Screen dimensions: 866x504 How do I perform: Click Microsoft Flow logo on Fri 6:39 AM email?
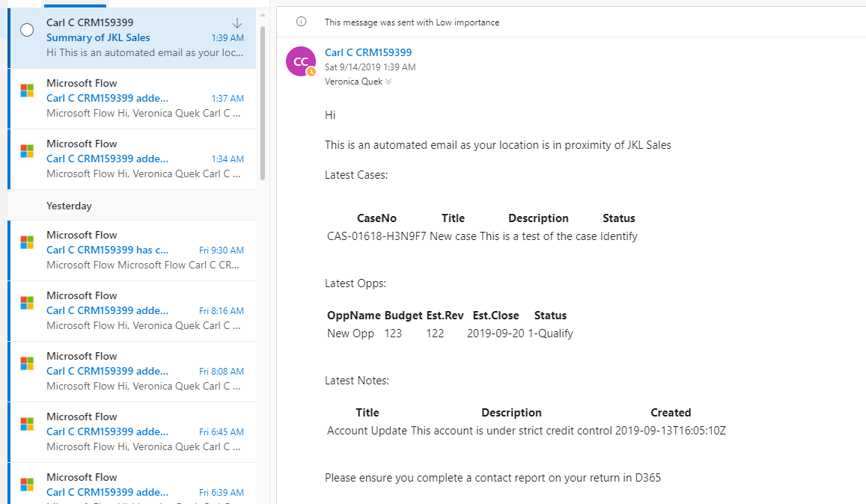(x=27, y=485)
